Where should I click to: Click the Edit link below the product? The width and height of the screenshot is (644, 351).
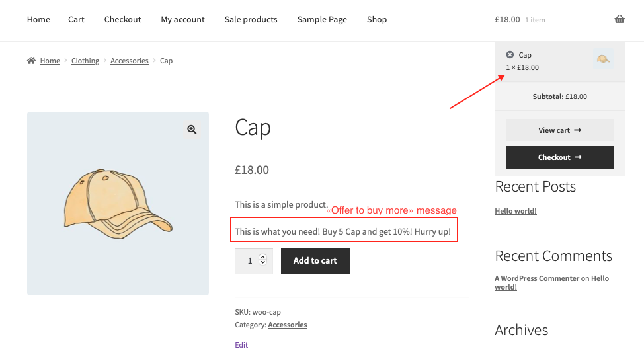(241, 345)
